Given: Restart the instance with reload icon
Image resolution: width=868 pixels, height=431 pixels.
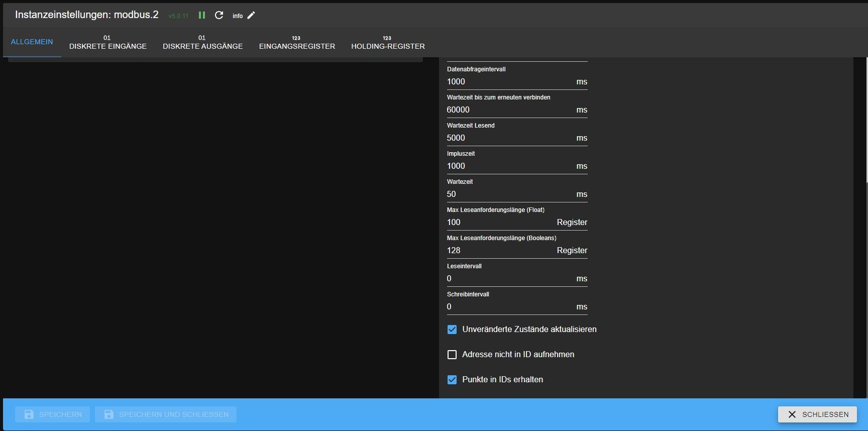Looking at the screenshot, I should pyautogui.click(x=219, y=15).
